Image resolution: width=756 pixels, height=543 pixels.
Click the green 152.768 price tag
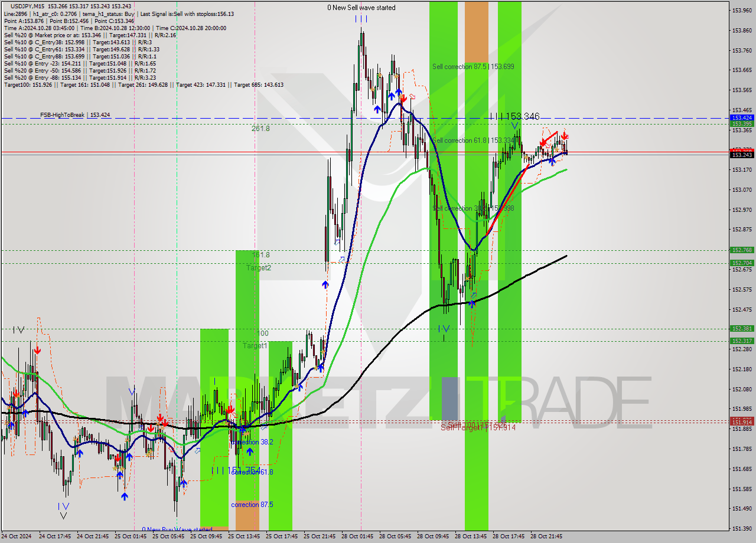[741, 250]
